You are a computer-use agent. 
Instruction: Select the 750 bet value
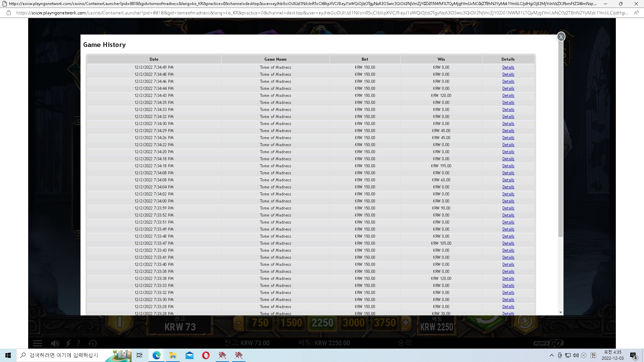pyautogui.click(x=260, y=323)
